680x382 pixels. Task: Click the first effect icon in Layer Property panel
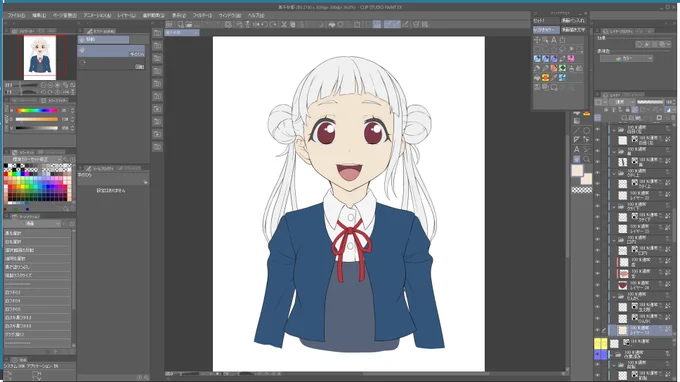(x=639, y=44)
